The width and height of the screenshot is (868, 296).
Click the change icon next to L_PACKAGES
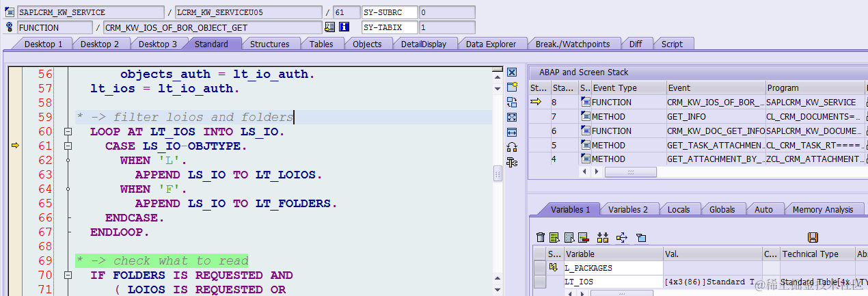554,267
